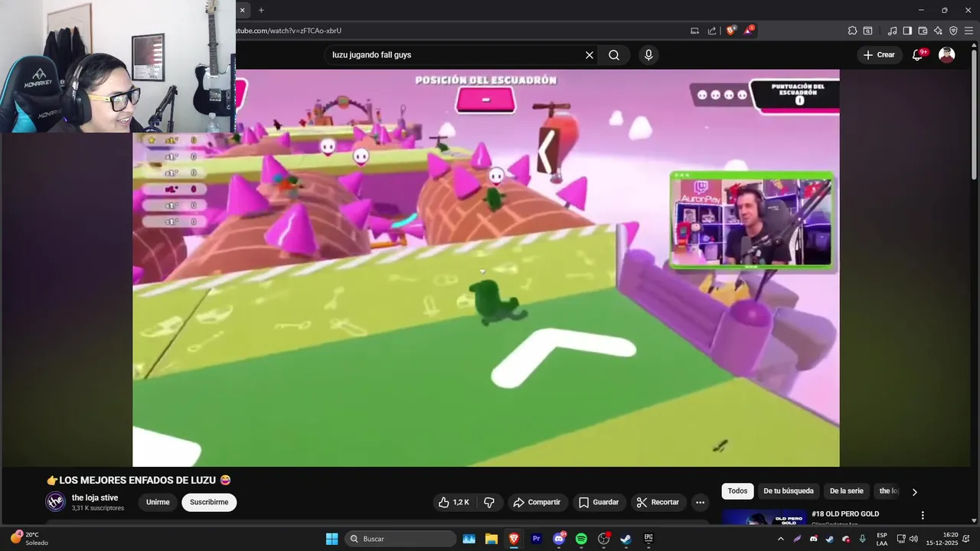Open Brave Leo AI sparkle icon
Screen dimensions: 980x551
[x=938, y=31]
